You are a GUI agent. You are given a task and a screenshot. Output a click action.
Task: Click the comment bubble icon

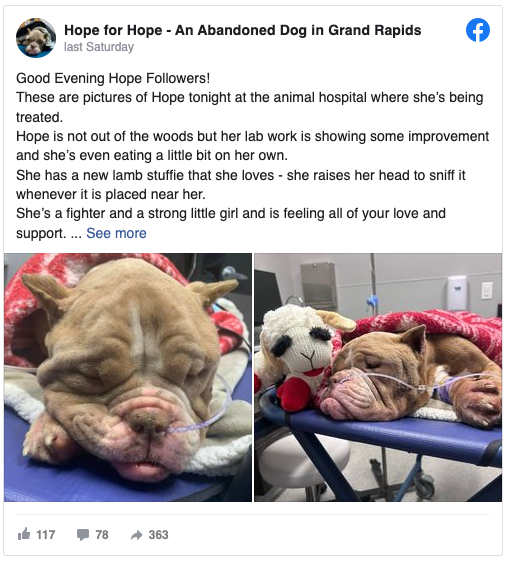pos(83,535)
